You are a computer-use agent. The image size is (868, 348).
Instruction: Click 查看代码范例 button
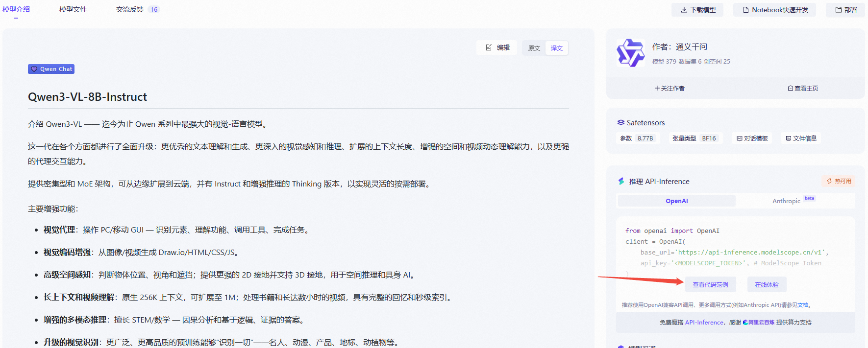710,285
